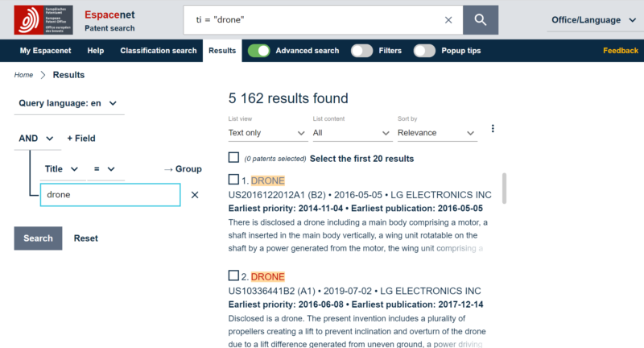This screenshot has height=348, width=644.
Task: Enable the Filters switch
Action: click(361, 51)
